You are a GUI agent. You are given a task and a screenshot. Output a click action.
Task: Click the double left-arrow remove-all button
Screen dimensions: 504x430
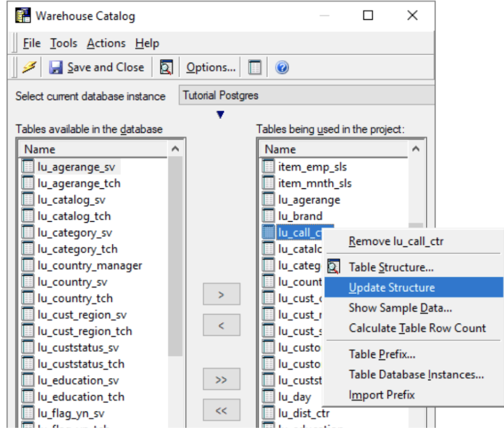[221, 410]
